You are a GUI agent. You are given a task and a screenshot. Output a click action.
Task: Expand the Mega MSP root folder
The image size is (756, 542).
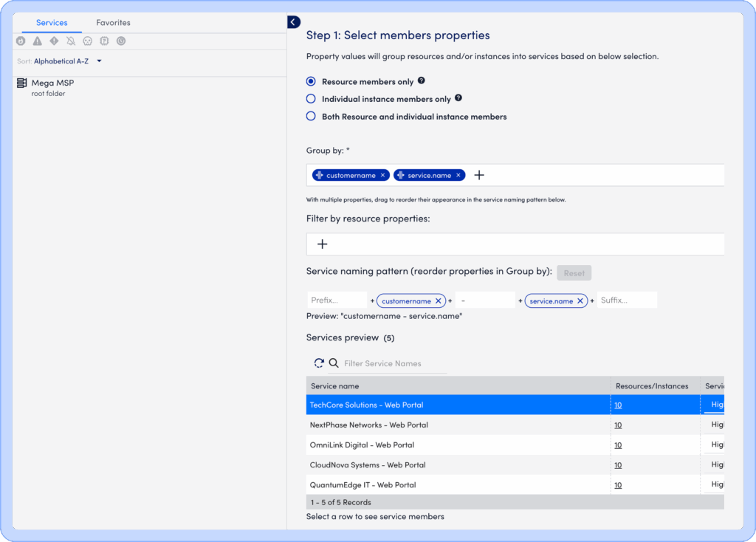click(52, 83)
